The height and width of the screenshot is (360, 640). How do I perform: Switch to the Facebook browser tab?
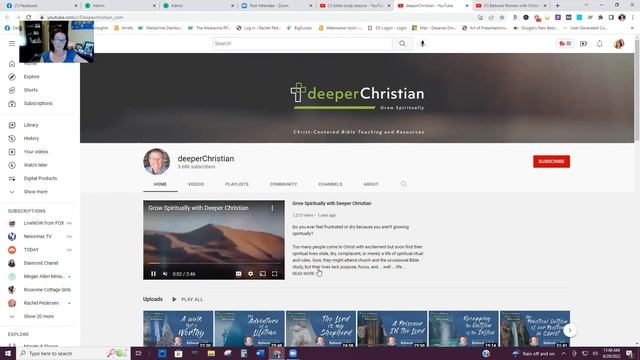pyautogui.click(x=41, y=6)
